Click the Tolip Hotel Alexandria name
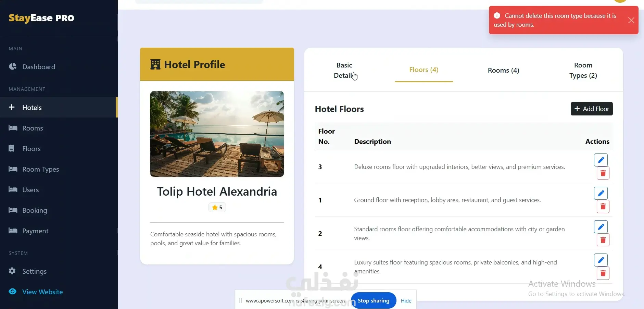The image size is (644, 309). 217,191
